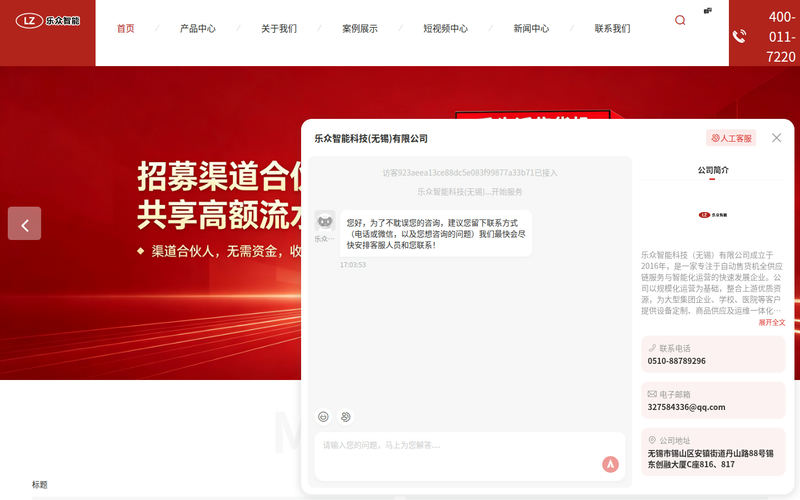800x500 pixels.
Task: Click the chat message input field
Action: pos(469,456)
